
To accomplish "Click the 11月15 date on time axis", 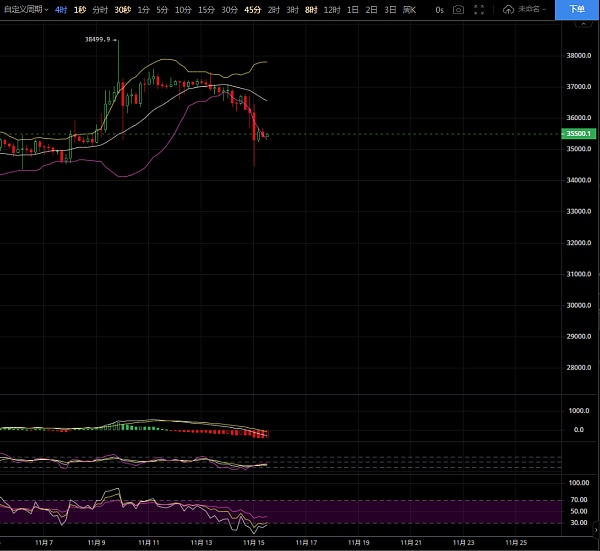I will pos(254,542).
